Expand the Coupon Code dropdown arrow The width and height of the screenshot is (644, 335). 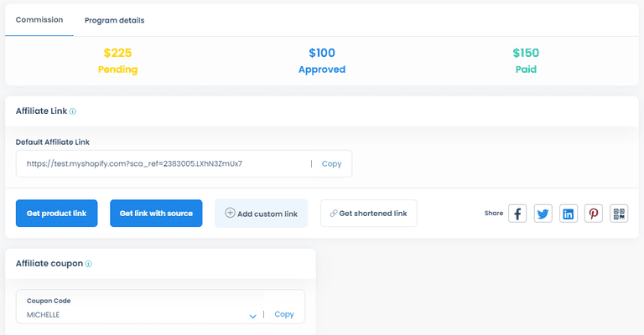coord(252,316)
